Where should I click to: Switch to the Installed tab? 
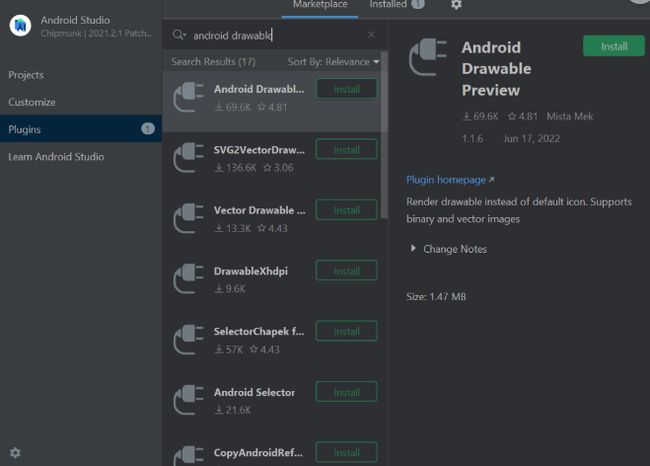[396, 5]
